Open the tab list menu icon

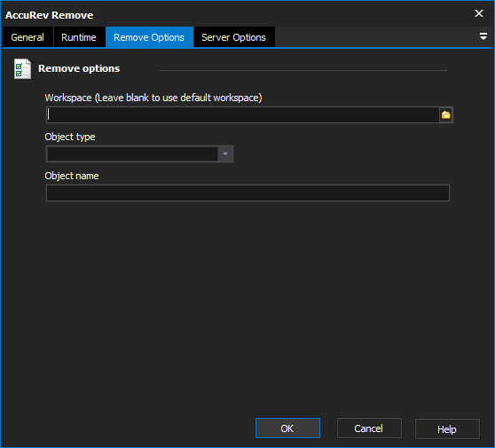click(483, 36)
